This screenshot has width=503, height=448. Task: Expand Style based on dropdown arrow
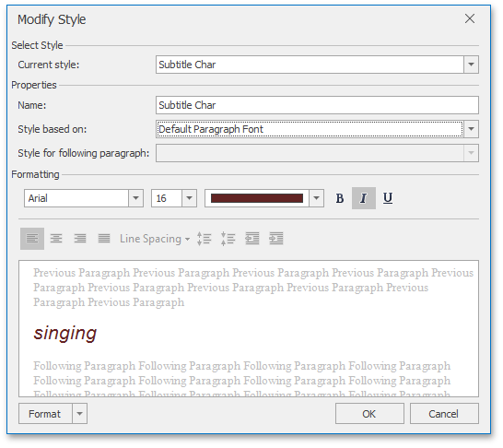[x=471, y=129]
